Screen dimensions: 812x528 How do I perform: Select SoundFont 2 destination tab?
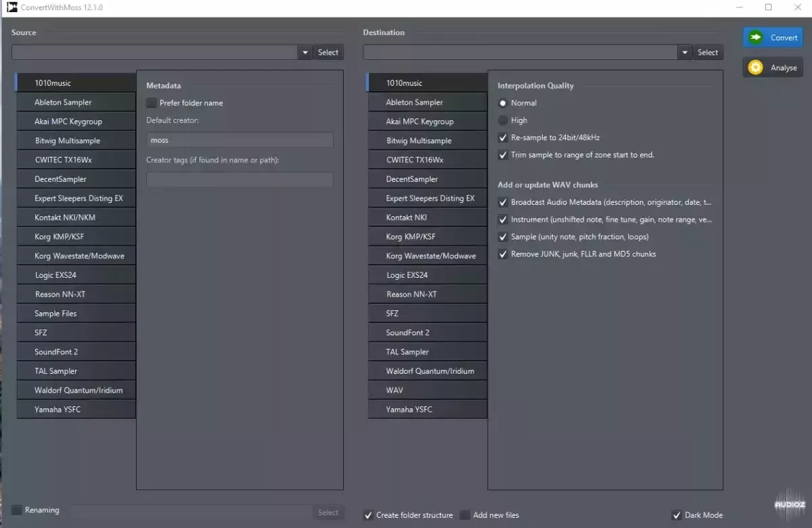point(428,333)
